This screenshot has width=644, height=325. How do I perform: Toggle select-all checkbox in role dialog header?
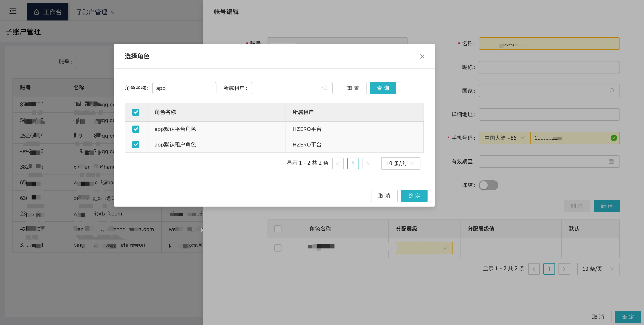136,112
